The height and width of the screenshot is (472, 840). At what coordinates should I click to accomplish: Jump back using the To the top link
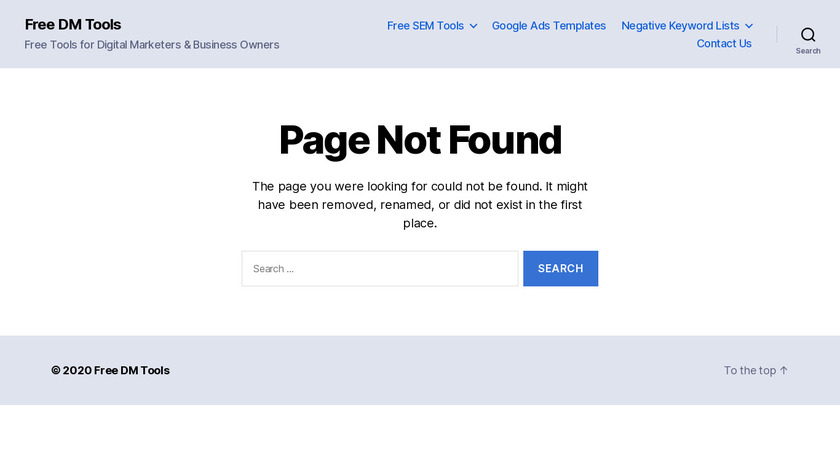click(750, 370)
